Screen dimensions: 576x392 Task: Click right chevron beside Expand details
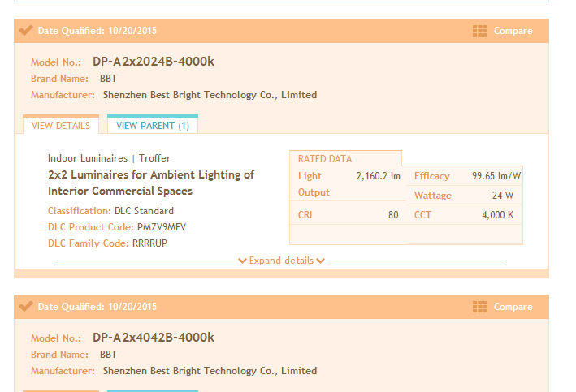pyautogui.click(x=321, y=261)
